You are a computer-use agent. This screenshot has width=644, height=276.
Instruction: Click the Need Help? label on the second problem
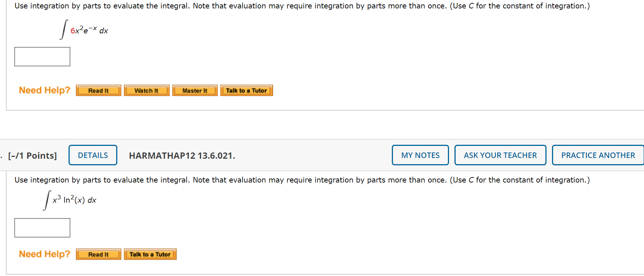(x=44, y=254)
